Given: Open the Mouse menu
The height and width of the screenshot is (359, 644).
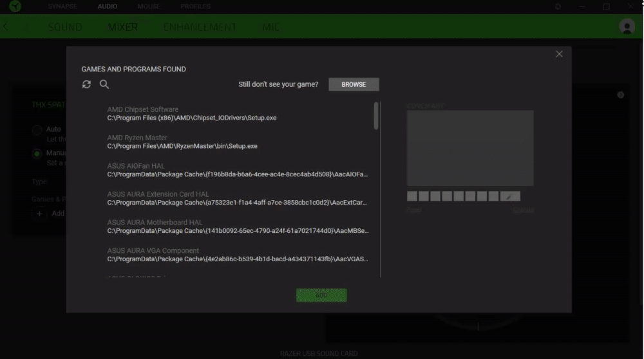Looking at the screenshot, I should 149,6.
